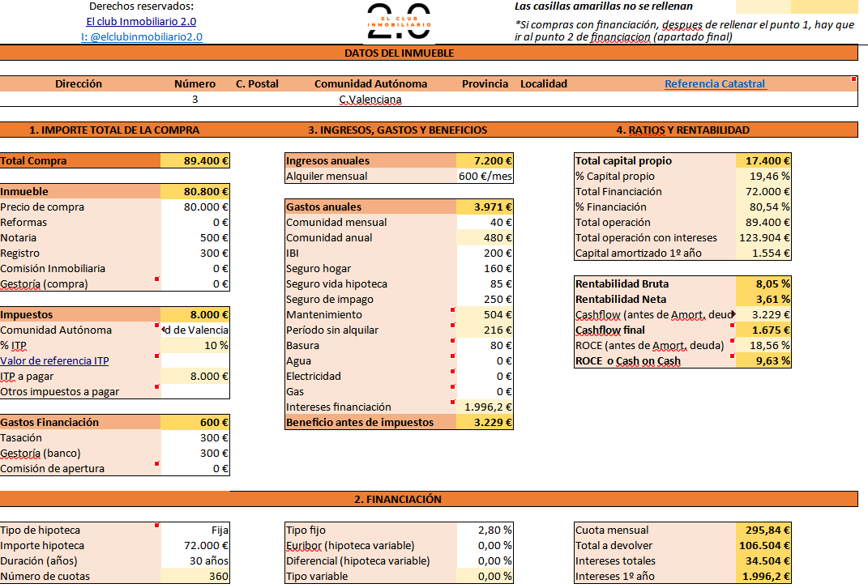
Task: Click the Comunidad anual value 480 €
Action: (x=485, y=238)
